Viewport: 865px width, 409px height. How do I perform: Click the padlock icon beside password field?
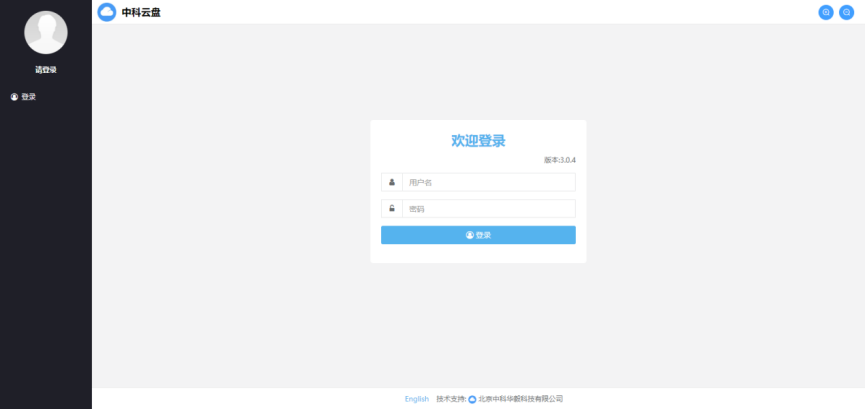coord(392,208)
